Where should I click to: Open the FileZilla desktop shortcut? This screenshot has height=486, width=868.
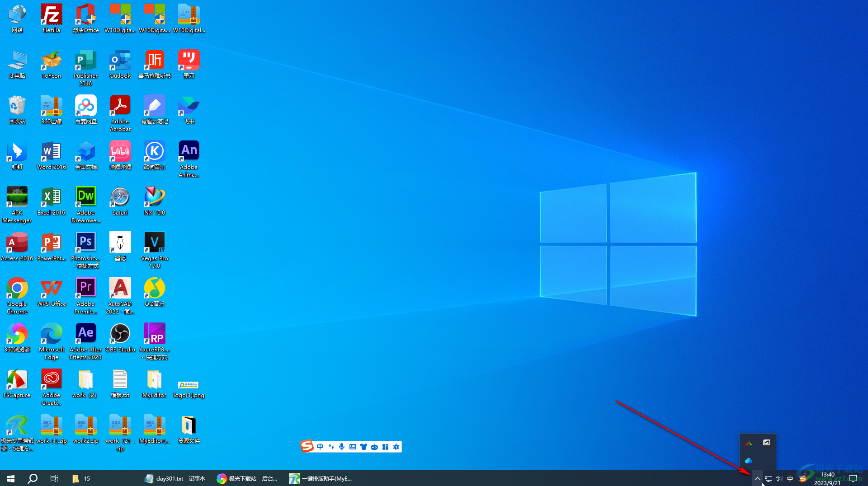pyautogui.click(x=51, y=19)
